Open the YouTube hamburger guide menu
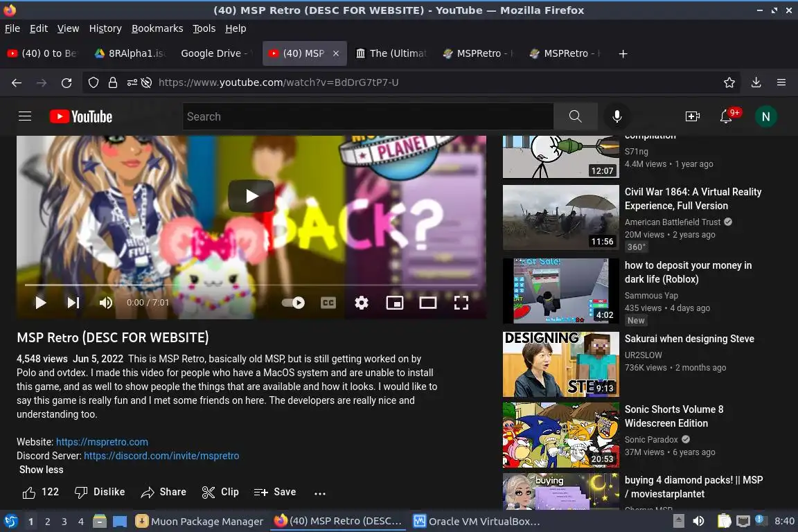The image size is (798, 532). (x=25, y=116)
